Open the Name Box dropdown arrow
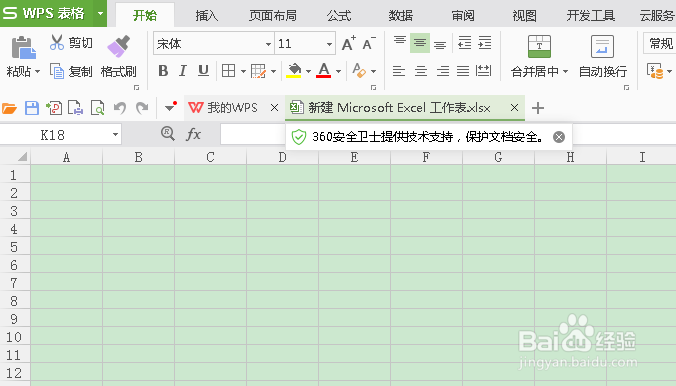Screen dimensions: 676x386 [x=115, y=135]
